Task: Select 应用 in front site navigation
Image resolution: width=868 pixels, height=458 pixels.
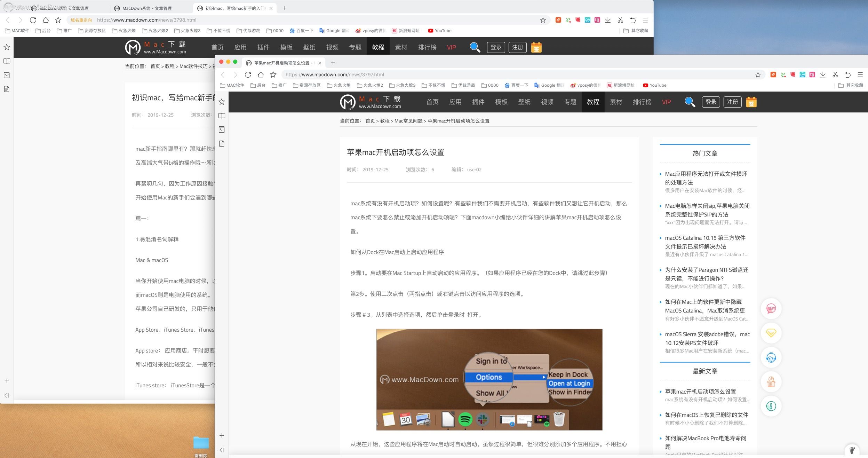Action: pos(455,102)
